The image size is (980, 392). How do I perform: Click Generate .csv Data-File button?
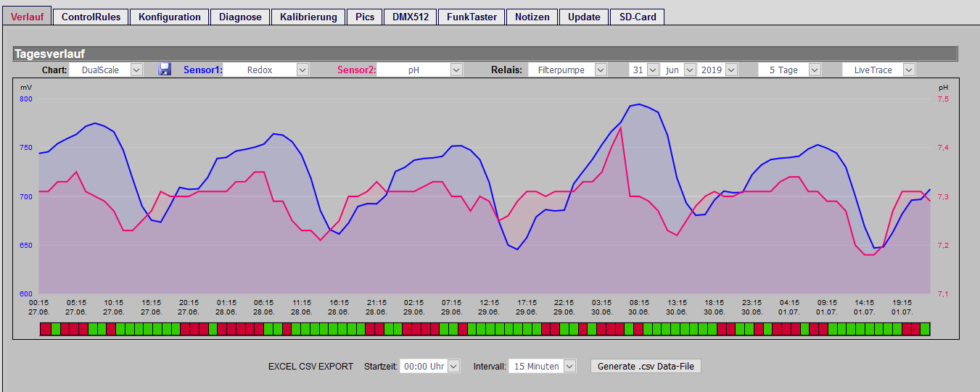pyautogui.click(x=646, y=367)
